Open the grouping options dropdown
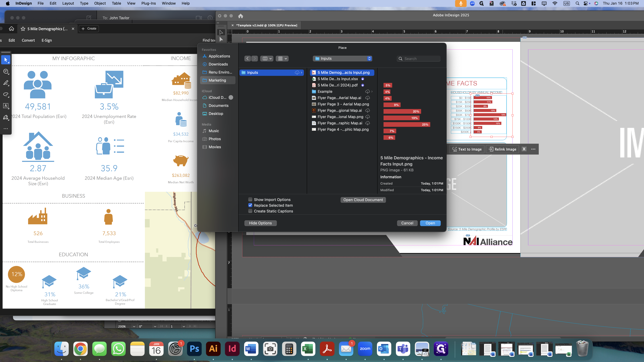Image resolution: width=644 pixels, height=362 pixels. [x=282, y=58]
